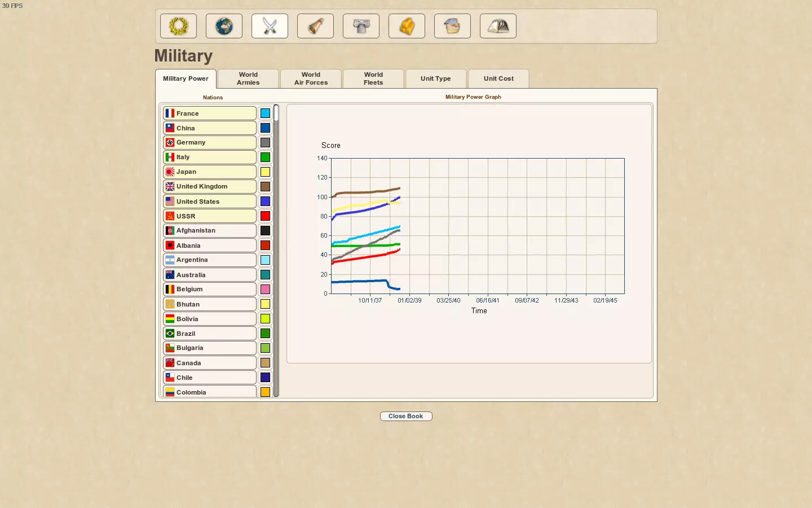Screen dimensions: 812x508
Task: Switch to the Military Power tab
Action: [186, 78]
